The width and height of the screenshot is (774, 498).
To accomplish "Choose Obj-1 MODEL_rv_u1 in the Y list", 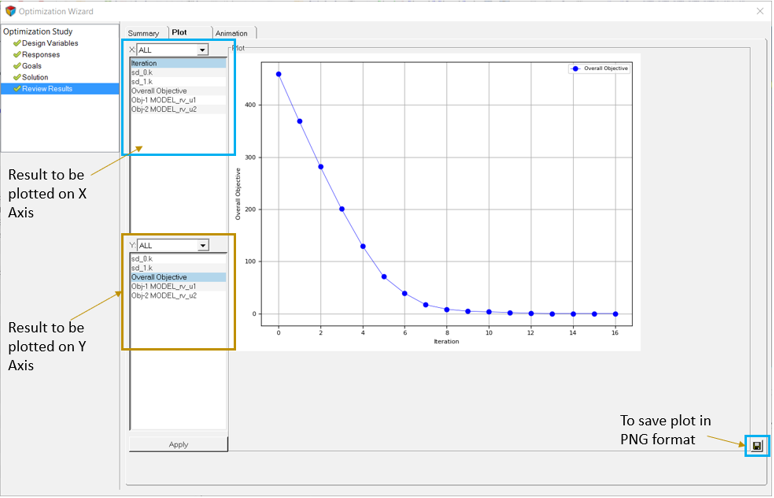I will tap(164, 287).
